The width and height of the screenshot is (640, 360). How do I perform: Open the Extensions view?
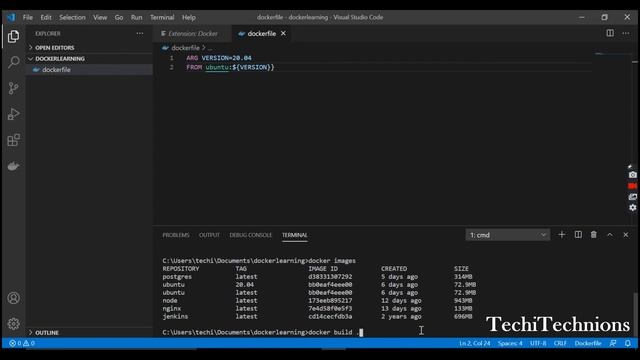click(13, 140)
